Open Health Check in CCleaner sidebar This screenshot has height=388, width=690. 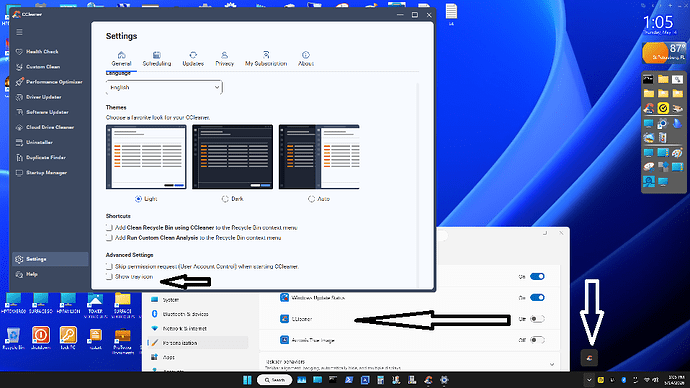[x=42, y=51]
